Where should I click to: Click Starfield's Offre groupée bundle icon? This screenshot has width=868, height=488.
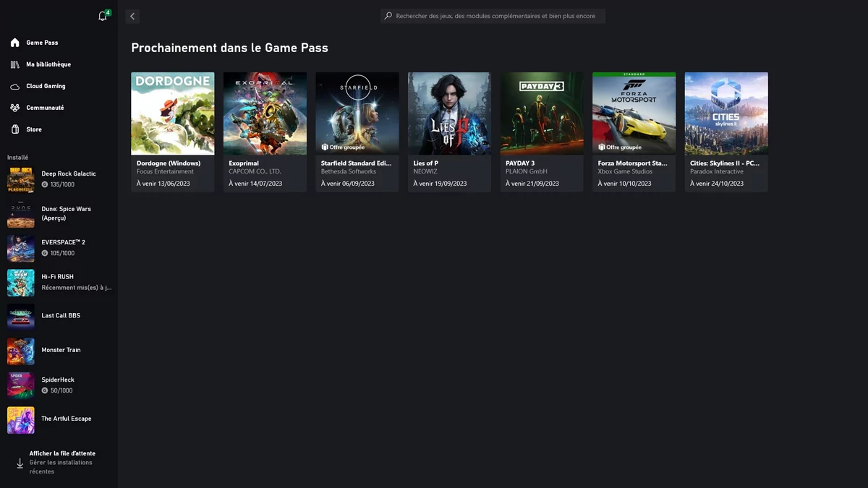point(325,147)
